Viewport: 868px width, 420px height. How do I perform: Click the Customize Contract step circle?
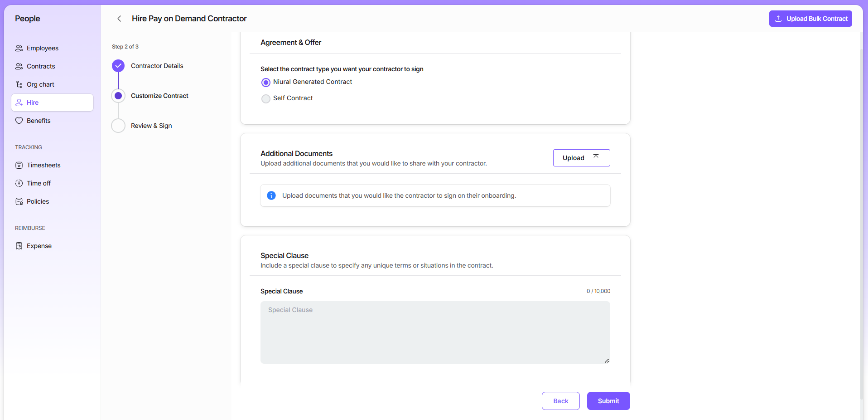[x=118, y=96]
